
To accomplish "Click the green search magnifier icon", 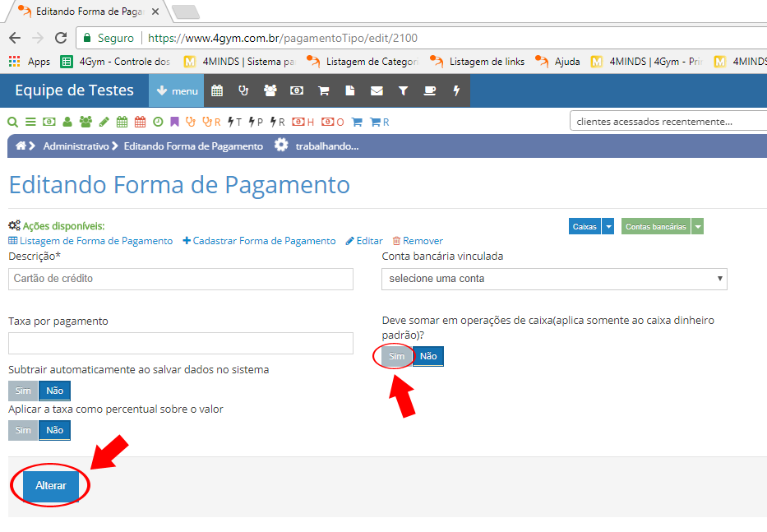I will [13, 122].
